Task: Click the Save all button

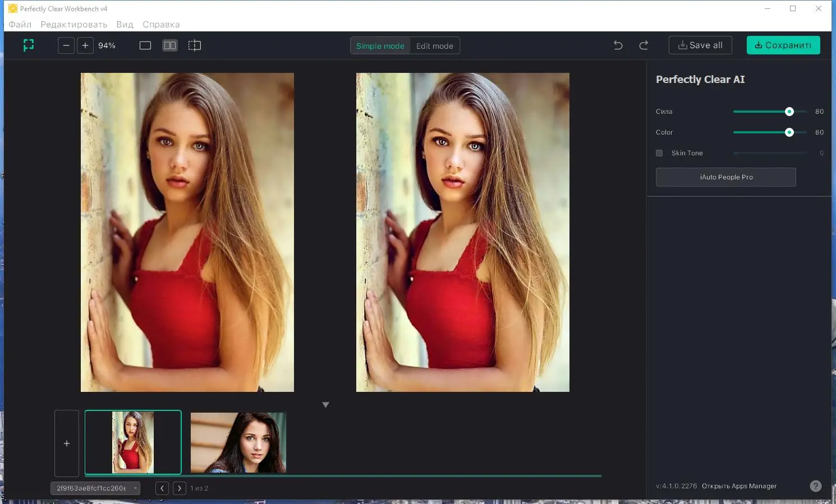Action: [700, 45]
